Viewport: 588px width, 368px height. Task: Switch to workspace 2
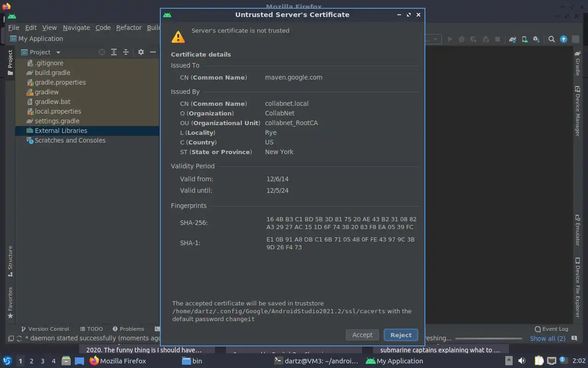31,361
